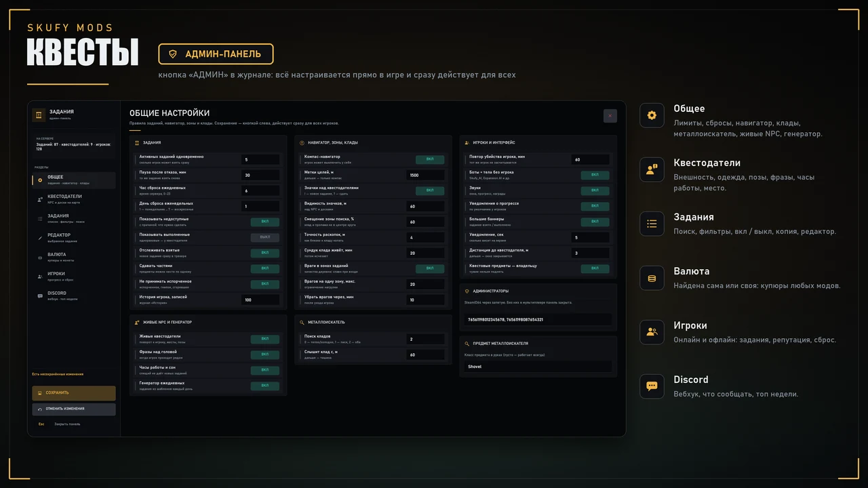Click the Отменить изменения button

pos(74,409)
